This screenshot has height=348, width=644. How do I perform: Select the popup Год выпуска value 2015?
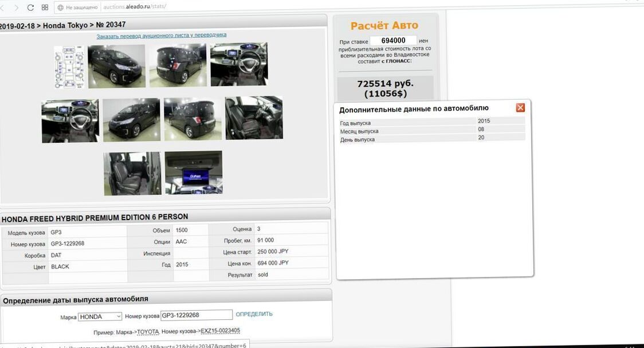click(x=484, y=121)
